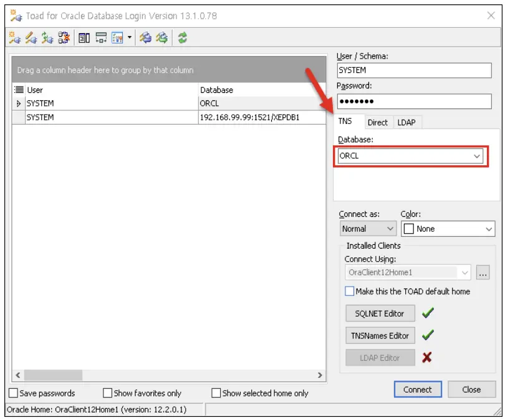Screen dimensions: 505x420
Task: Click the Password input field
Action: [x=414, y=102]
